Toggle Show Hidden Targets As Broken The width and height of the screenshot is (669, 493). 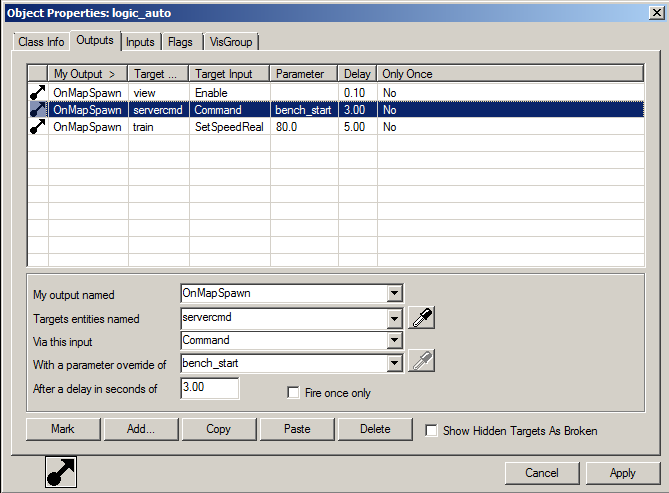click(432, 431)
